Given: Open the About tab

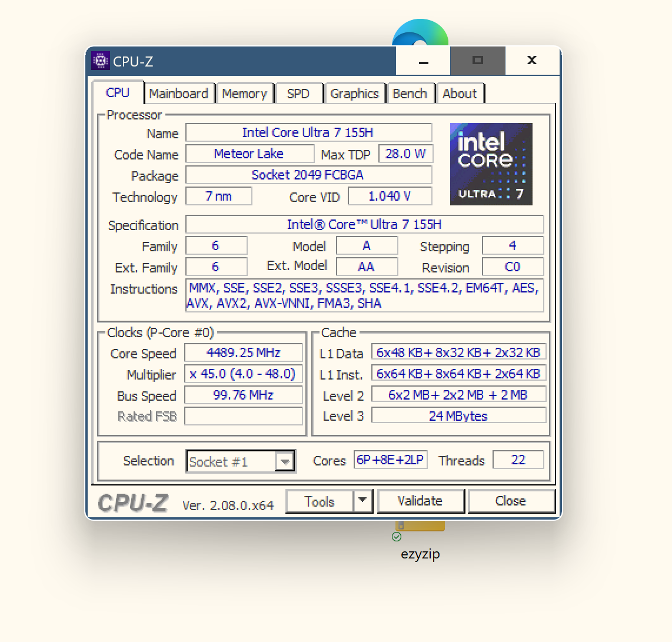Looking at the screenshot, I should (x=460, y=94).
